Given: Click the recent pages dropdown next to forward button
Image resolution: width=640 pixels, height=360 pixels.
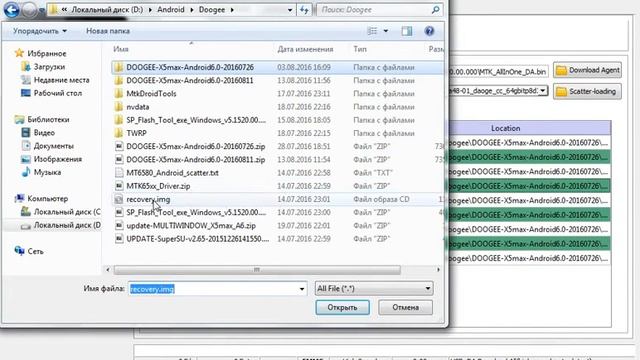Looking at the screenshot, I should (x=41, y=11).
